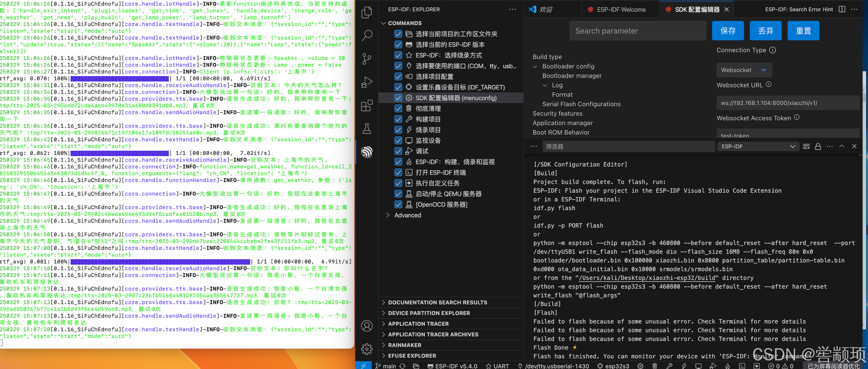Open the Run and Debug view
Viewport: 868px width, 369px height.
click(367, 82)
